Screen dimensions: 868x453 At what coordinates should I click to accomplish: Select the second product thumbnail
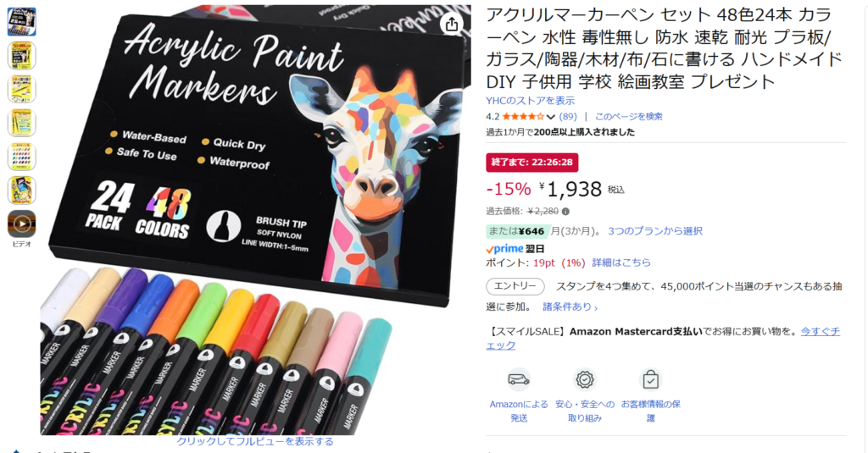(x=21, y=55)
